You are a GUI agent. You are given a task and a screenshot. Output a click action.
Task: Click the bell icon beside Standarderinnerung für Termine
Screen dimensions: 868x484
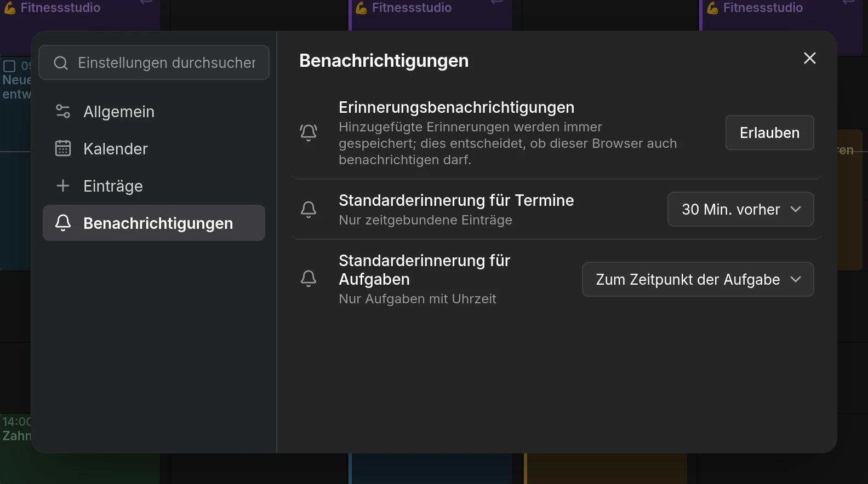[x=309, y=209]
